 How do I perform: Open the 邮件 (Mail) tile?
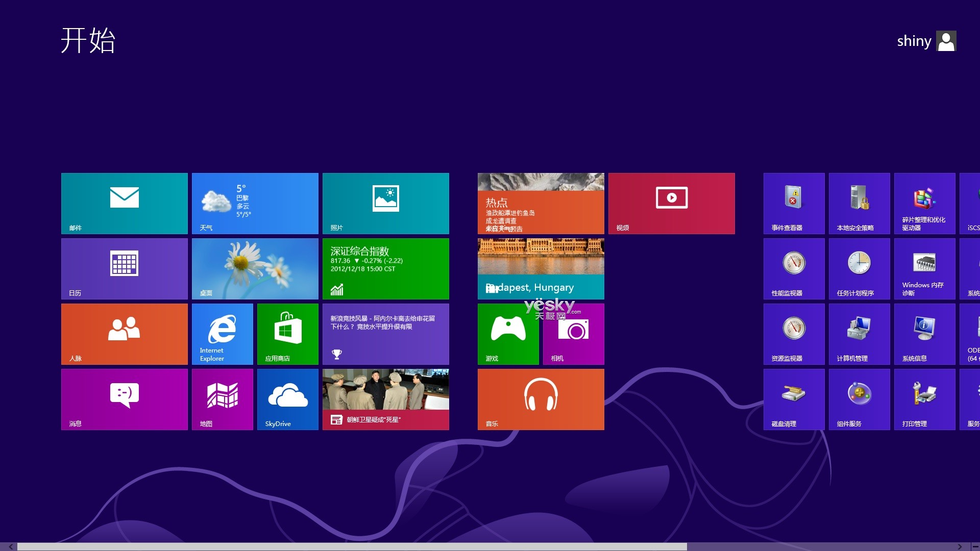[x=124, y=203]
